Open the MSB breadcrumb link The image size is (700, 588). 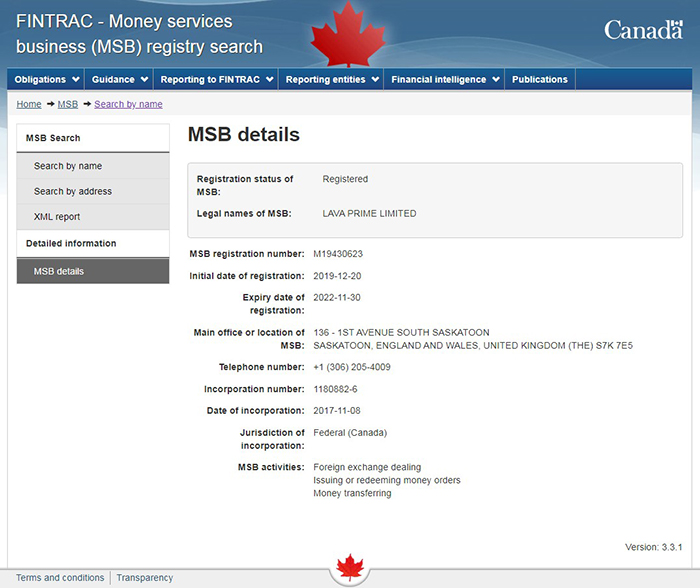click(x=67, y=104)
